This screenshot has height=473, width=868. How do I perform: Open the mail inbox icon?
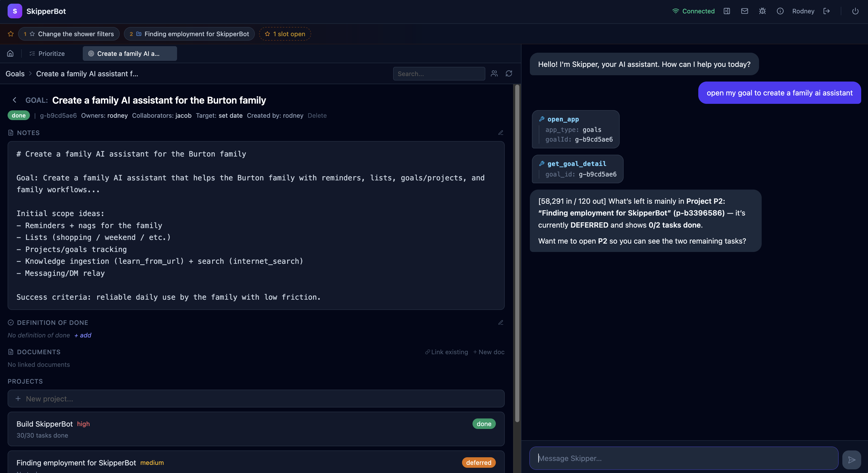tap(745, 11)
